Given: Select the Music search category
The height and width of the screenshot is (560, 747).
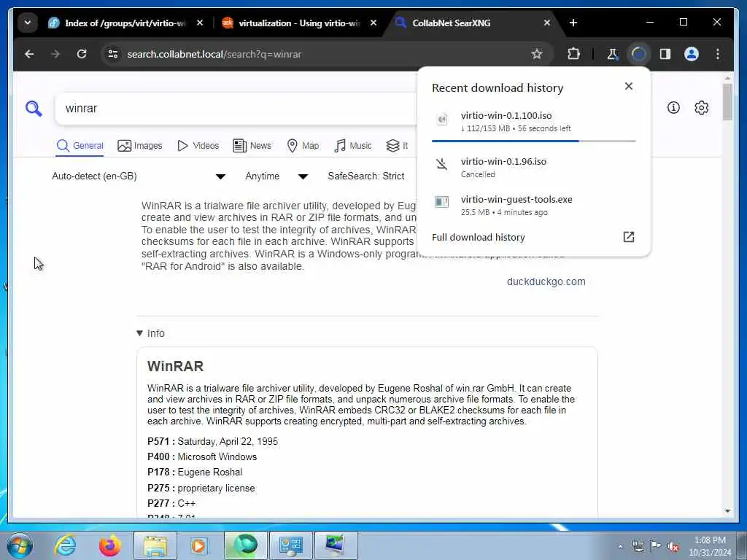Looking at the screenshot, I should click(x=353, y=146).
